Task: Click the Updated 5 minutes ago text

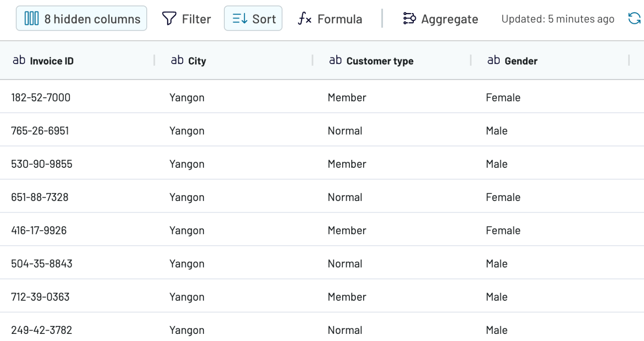Action: (558, 18)
